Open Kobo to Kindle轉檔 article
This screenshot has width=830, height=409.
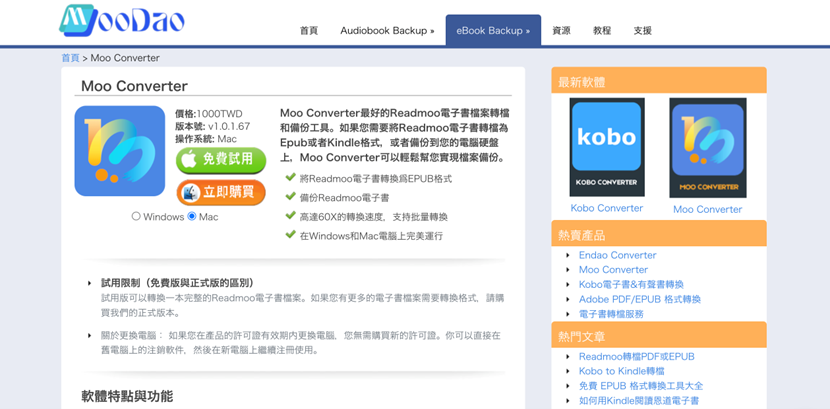(621, 371)
